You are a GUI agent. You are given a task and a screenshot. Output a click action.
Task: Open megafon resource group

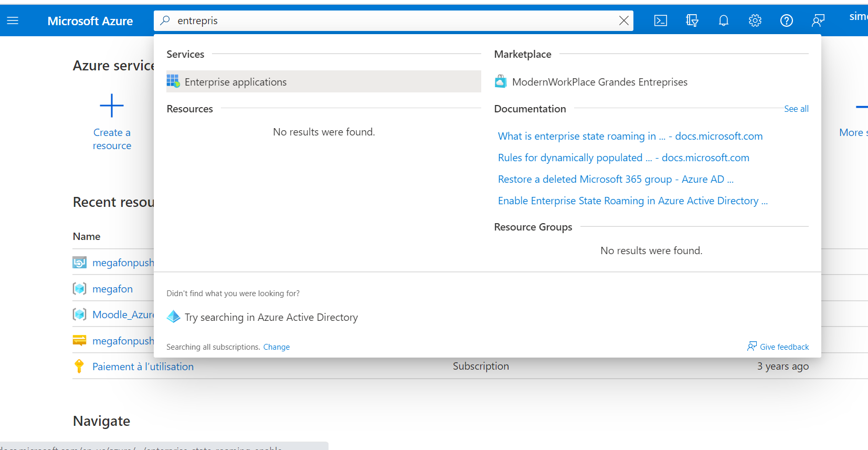[112, 289]
